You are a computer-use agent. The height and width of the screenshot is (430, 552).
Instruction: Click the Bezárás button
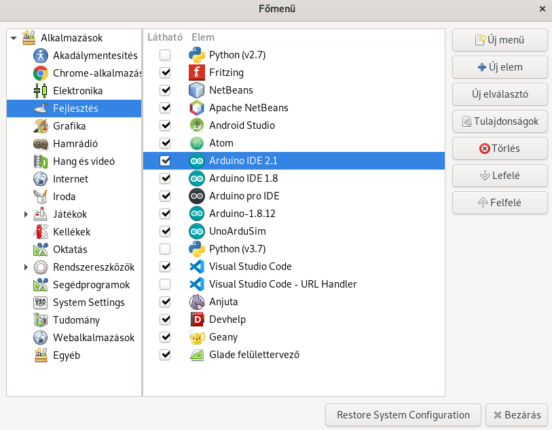pos(516,415)
